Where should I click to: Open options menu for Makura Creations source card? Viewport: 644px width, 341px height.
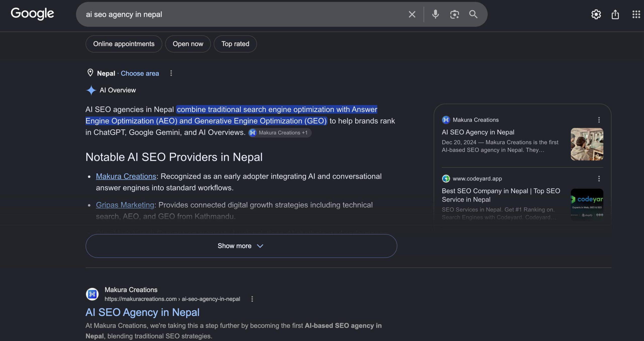(599, 120)
